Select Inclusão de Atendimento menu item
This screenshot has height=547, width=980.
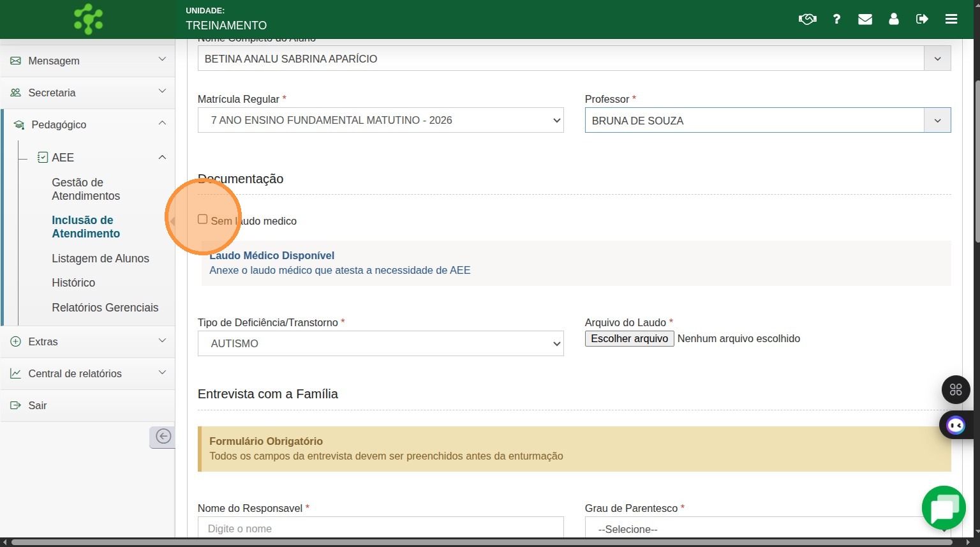(86, 227)
